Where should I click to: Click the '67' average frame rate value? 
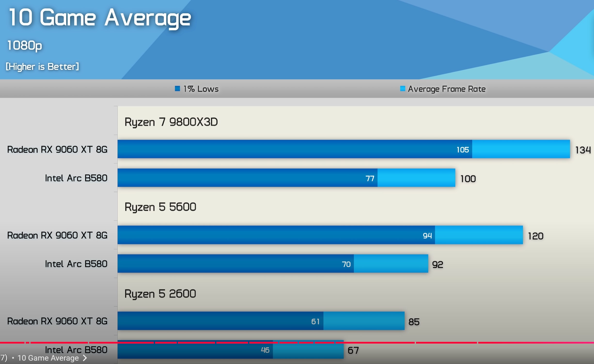coord(353,351)
